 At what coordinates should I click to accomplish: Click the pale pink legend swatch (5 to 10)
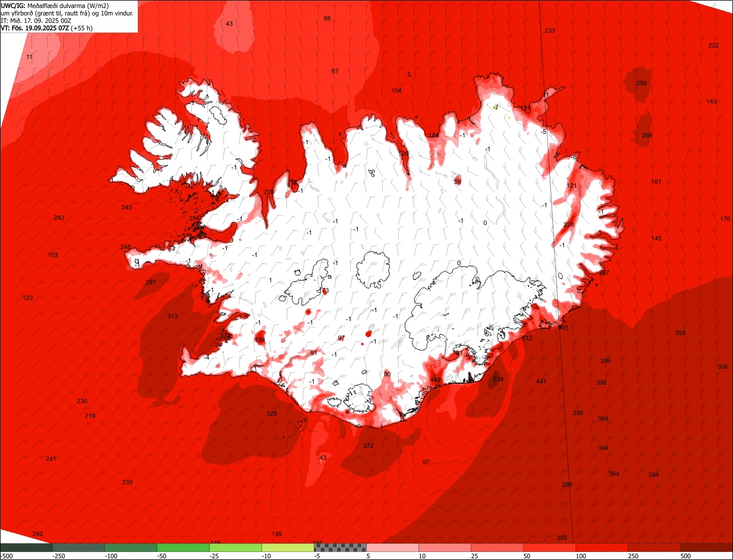(392, 547)
